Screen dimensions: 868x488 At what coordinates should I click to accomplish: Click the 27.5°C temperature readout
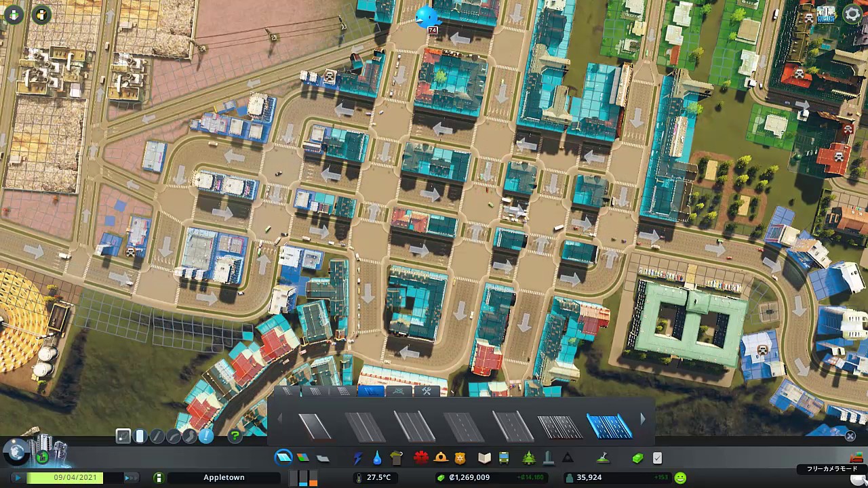pos(378,478)
